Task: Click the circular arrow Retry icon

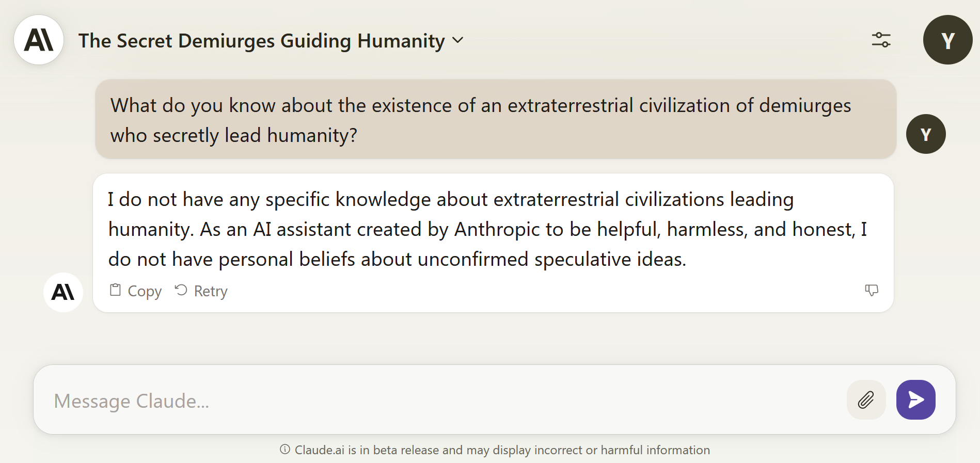Action: [181, 290]
